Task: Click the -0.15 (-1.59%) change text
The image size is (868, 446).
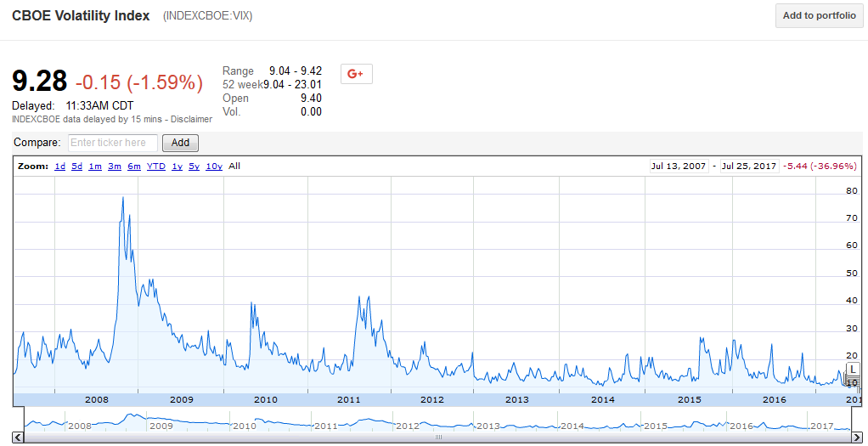Action: (139, 82)
